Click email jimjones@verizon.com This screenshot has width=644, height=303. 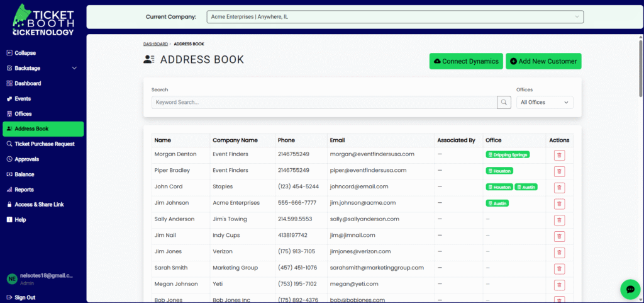[360, 251]
